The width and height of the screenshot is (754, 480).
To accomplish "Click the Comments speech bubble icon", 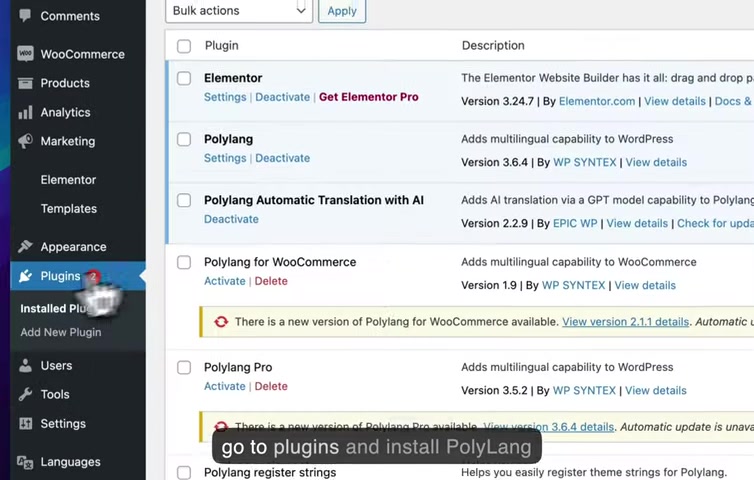I will [25, 15].
